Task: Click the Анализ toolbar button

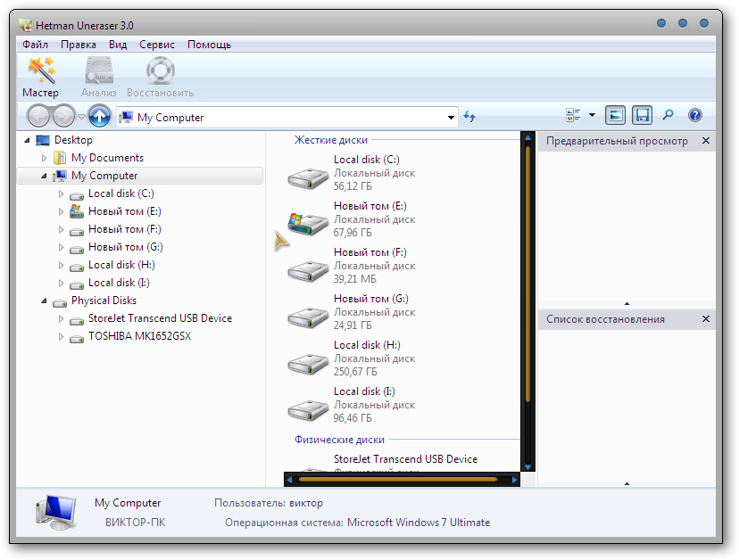Action: pyautogui.click(x=98, y=78)
